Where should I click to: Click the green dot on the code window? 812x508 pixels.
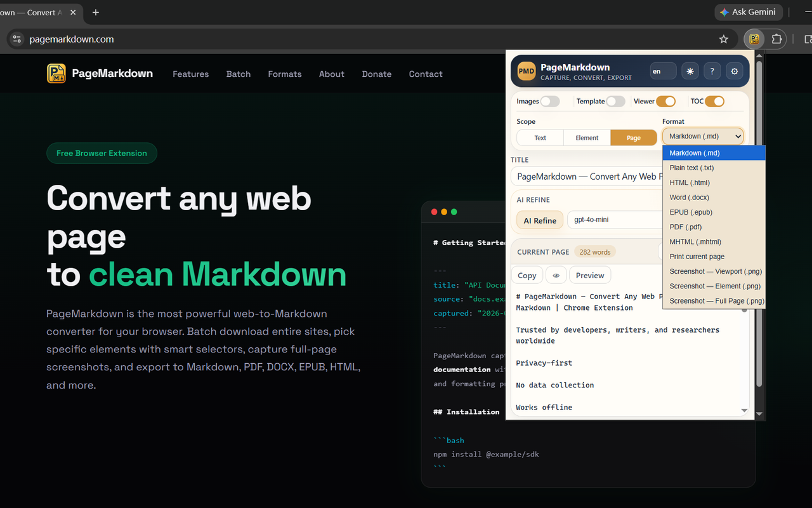[454, 211]
